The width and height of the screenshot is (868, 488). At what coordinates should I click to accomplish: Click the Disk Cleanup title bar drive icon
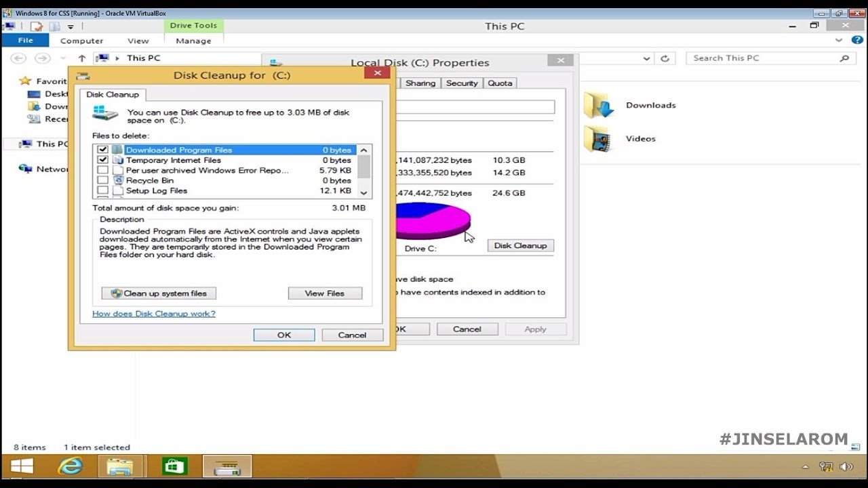(x=83, y=75)
